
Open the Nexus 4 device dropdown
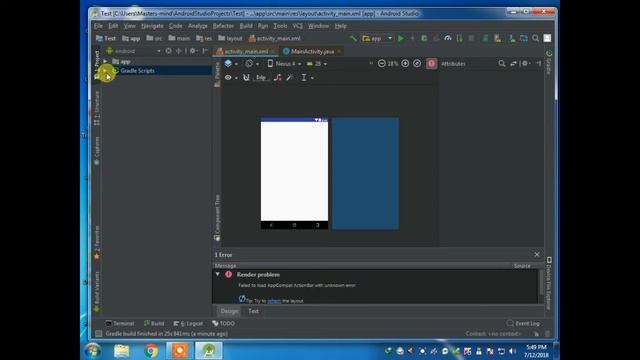pyautogui.click(x=284, y=64)
